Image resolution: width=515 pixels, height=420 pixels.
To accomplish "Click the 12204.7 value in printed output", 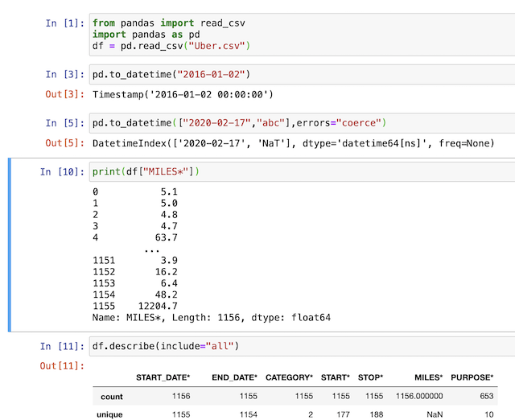I will pos(158,306).
